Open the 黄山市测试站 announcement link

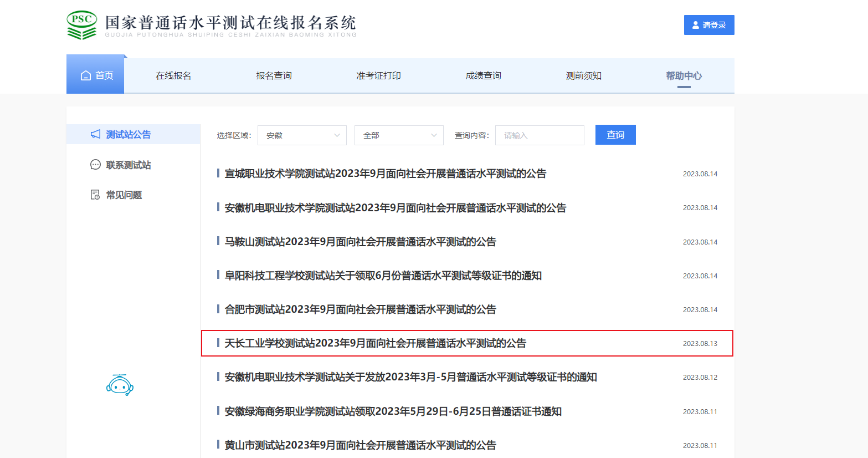(x=360, y=445)
